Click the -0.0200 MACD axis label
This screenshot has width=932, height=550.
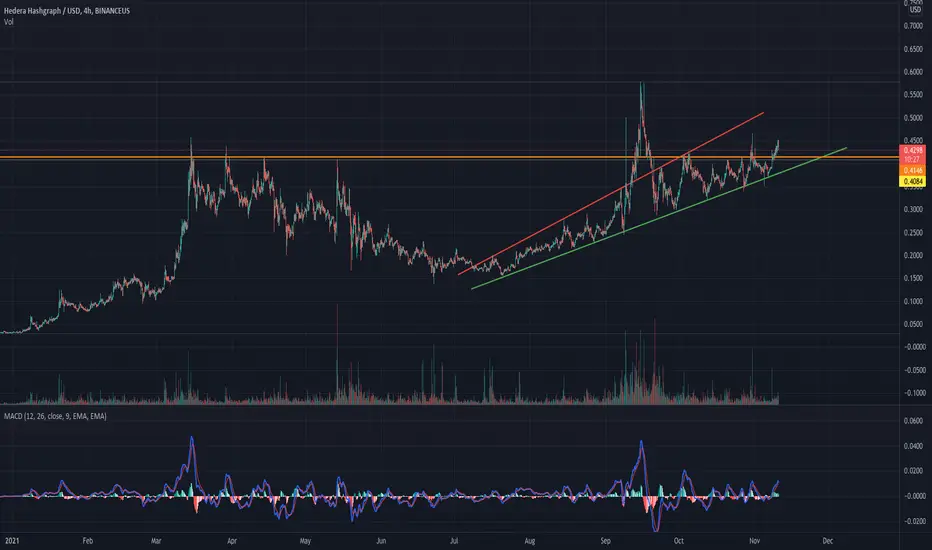[913, 521]
